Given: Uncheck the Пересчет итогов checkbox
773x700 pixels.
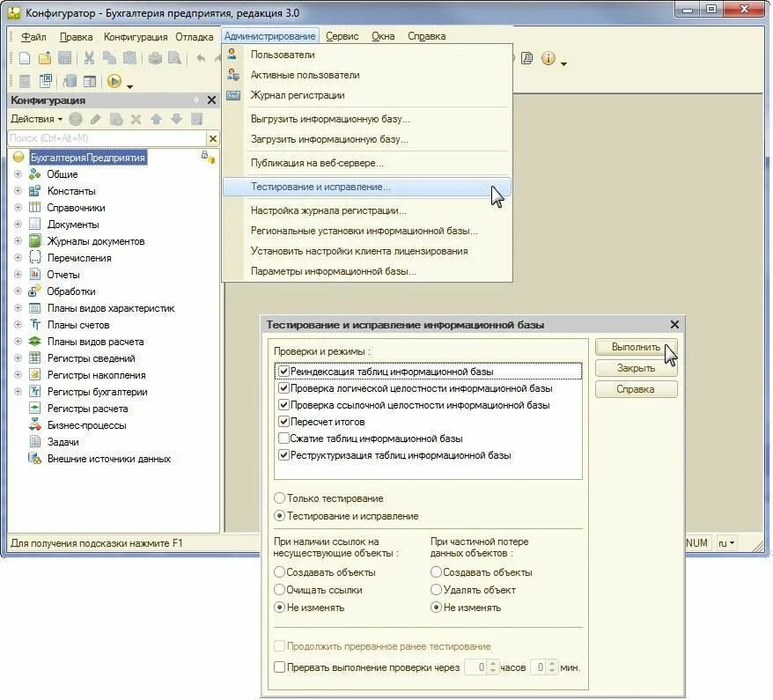Looking at the screenshot, I should [283, 422].
